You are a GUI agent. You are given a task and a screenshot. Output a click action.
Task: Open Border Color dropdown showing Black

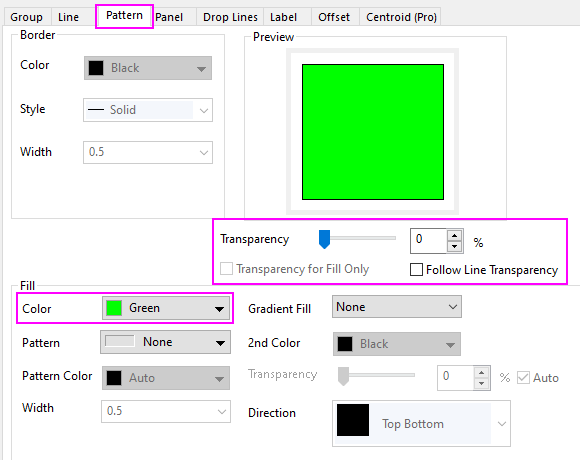(x=148, y=68)
